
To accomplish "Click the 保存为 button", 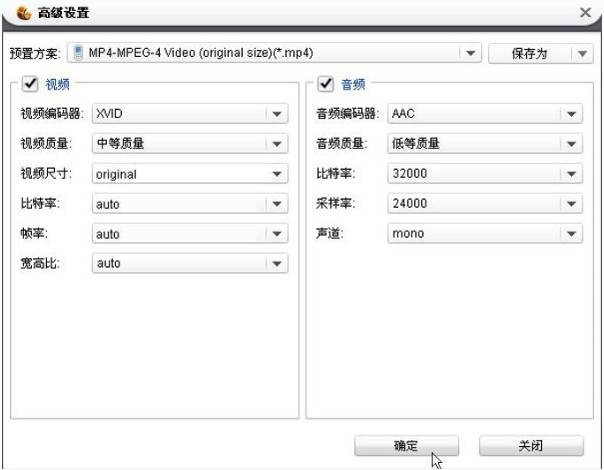I will click(x=530, y=53).
